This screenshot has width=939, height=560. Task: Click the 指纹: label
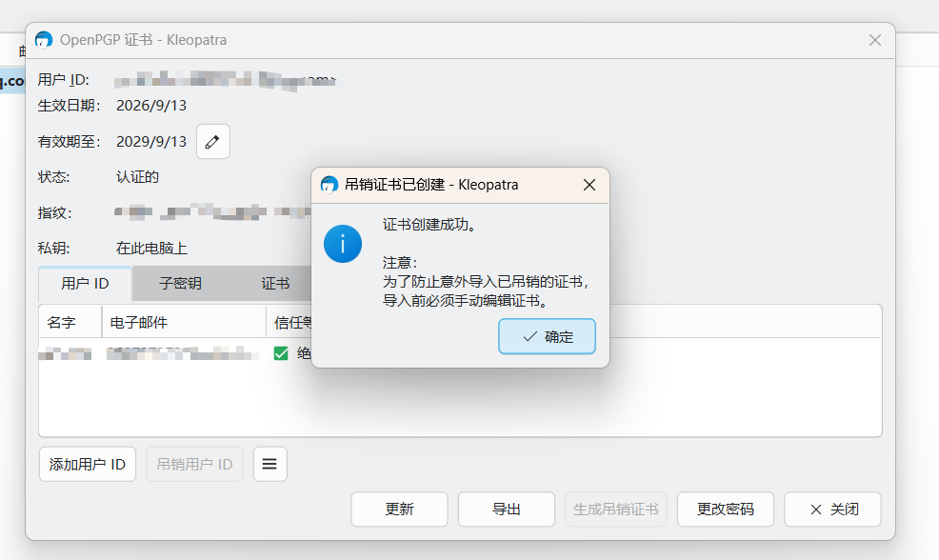coord(55,212)
